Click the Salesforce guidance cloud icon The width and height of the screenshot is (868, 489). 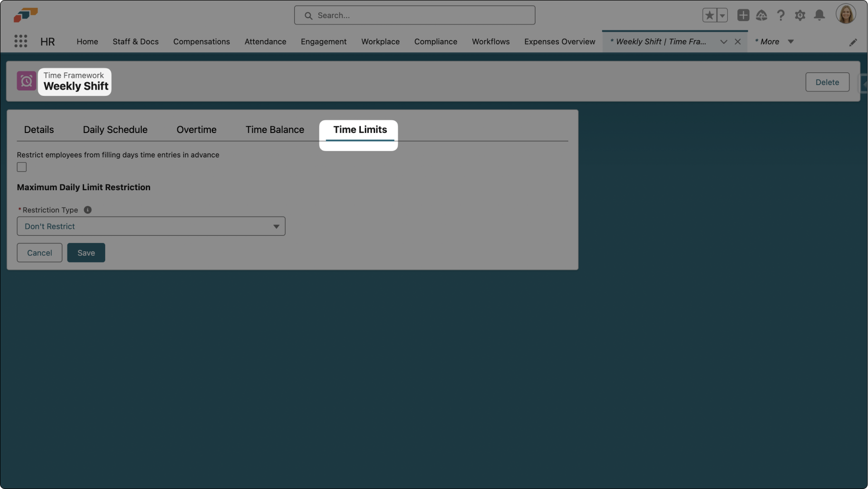[761, 16]
